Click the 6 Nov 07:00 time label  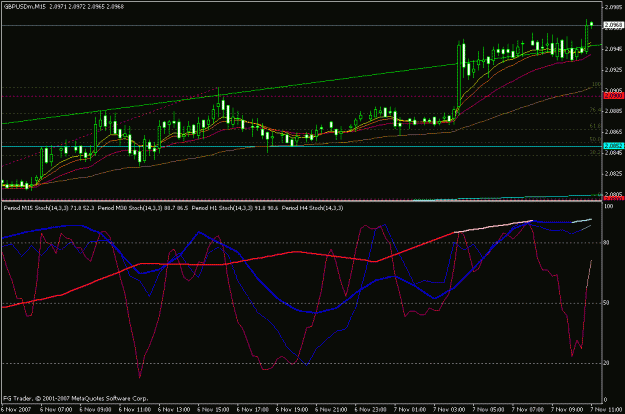click(56, 410)
